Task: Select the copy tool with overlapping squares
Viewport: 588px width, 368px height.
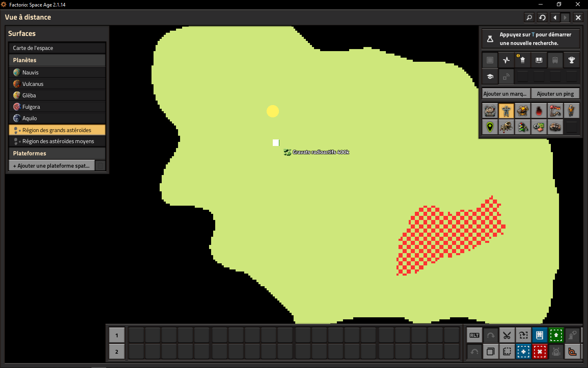Action: click(491, 352)
